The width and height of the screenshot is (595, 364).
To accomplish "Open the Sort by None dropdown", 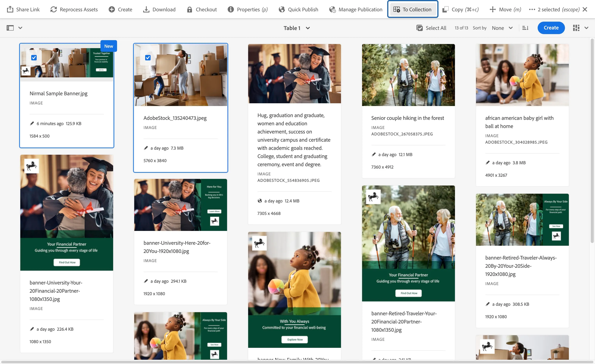I will 502,28.
